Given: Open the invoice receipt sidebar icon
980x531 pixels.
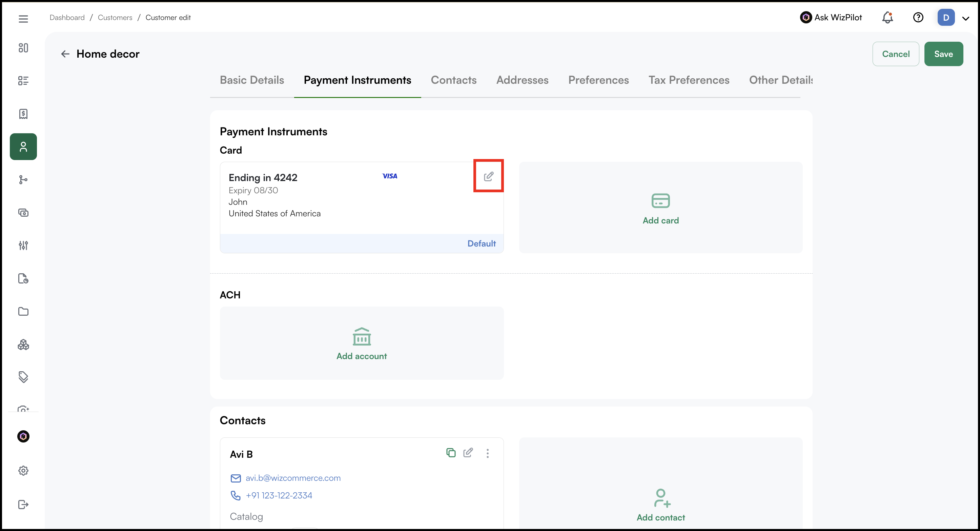Looking at the screenshot, I should [x=23, y=114].
